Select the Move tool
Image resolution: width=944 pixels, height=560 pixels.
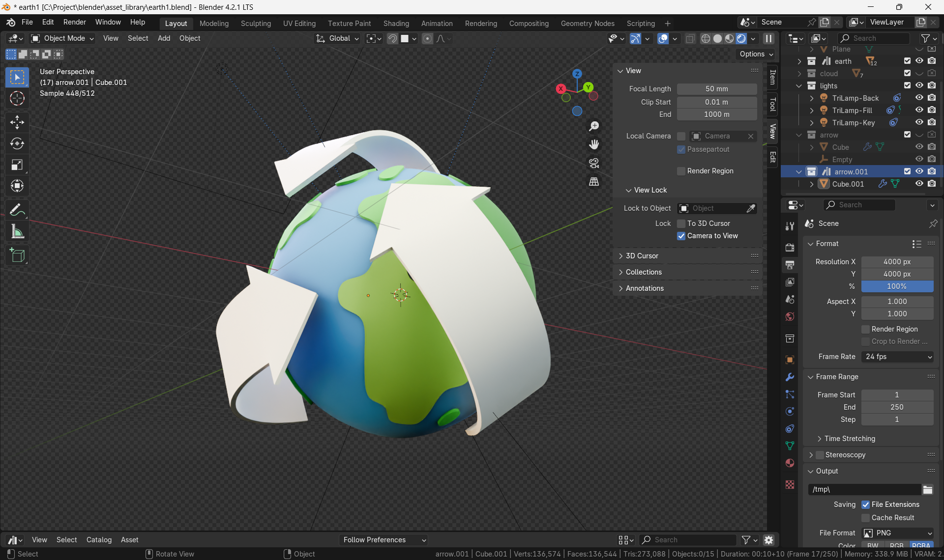tap(17, 122)
